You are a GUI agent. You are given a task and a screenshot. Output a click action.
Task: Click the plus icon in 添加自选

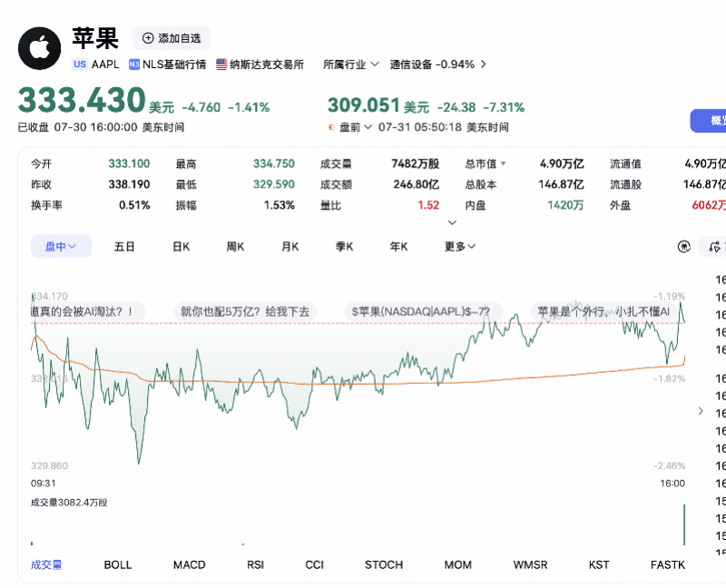coord(148,38)
